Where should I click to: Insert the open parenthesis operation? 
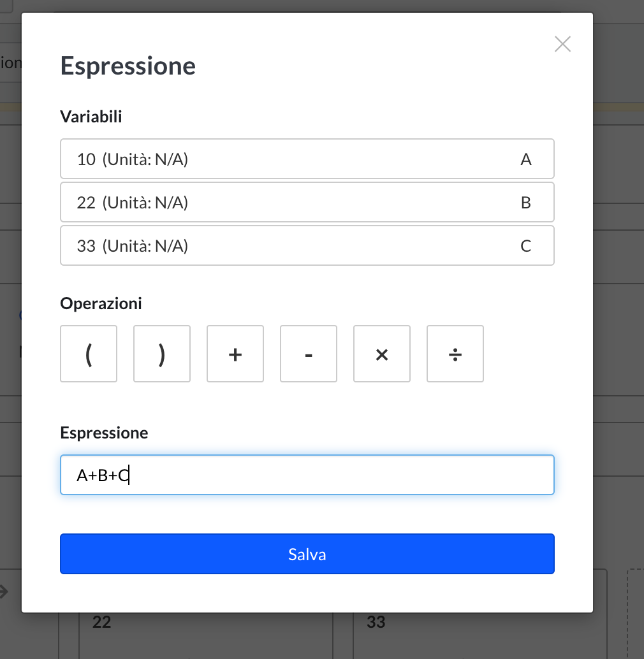click(x=89, y=354)
